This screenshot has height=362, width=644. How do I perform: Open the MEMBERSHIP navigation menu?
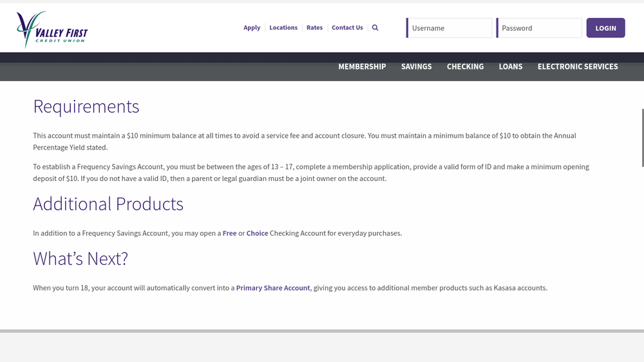(362, 66)
